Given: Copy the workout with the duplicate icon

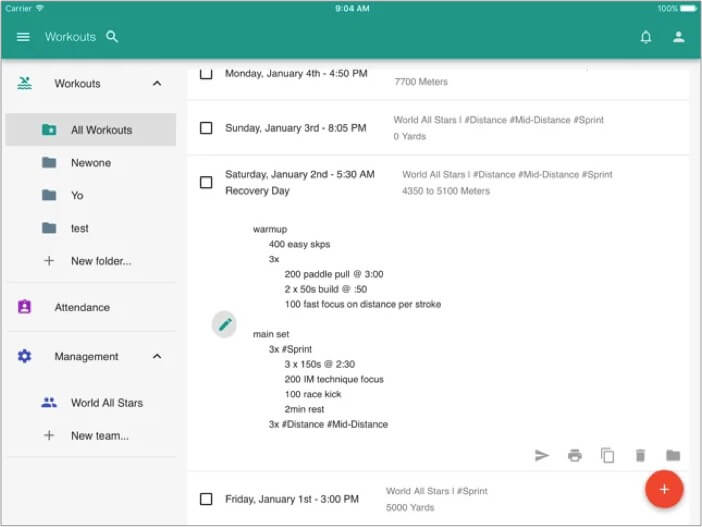Looking at the screenshot, I should click(608, 456).
